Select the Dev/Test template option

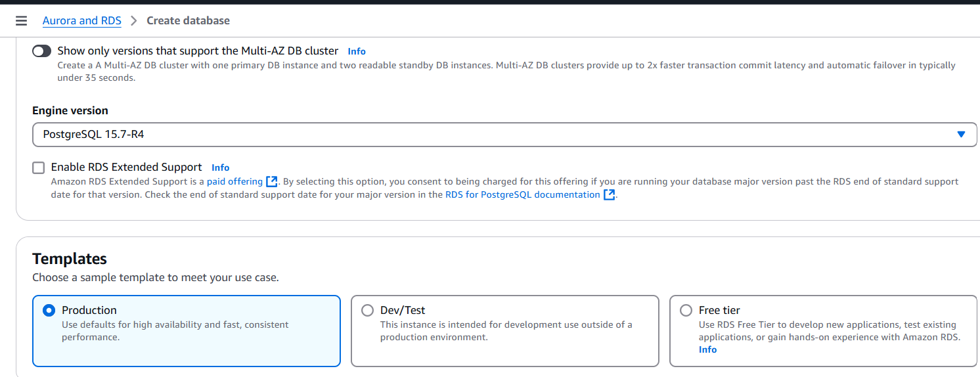367,311
